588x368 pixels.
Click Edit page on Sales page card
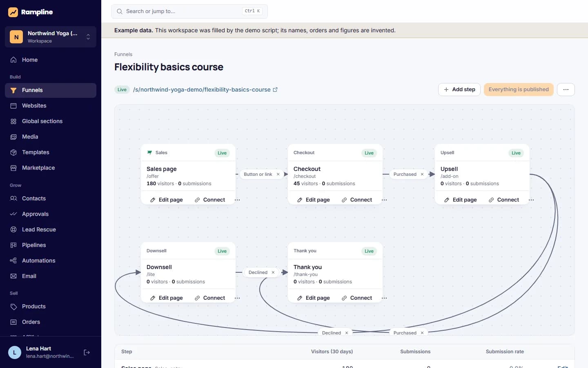pyautogui.click(x=166, y=200)
